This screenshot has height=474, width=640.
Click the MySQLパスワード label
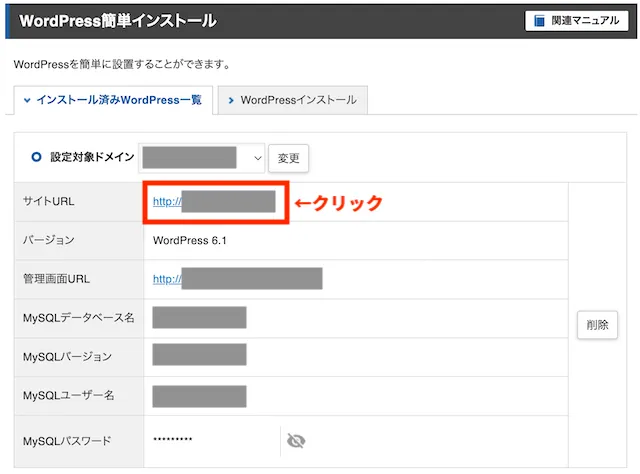[67, 441]
